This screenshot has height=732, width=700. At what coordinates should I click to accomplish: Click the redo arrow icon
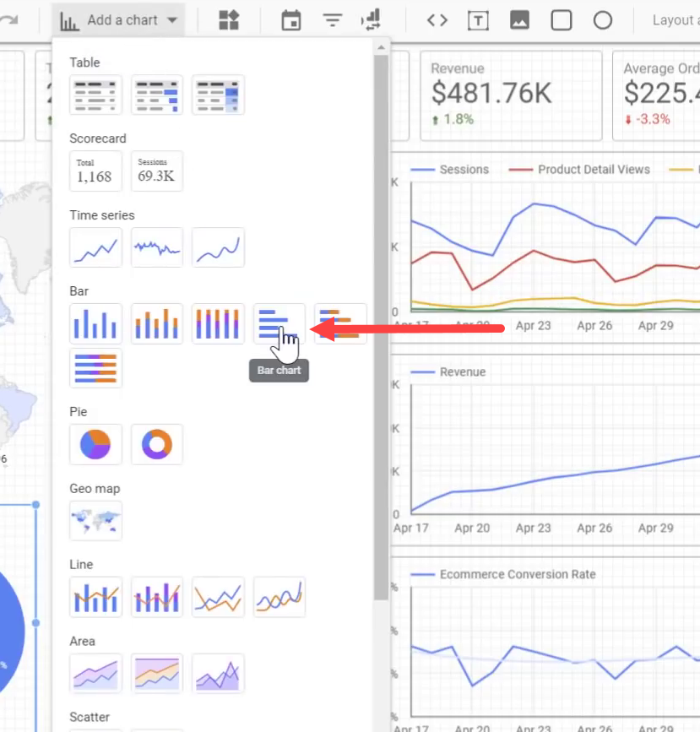point(8,20)
